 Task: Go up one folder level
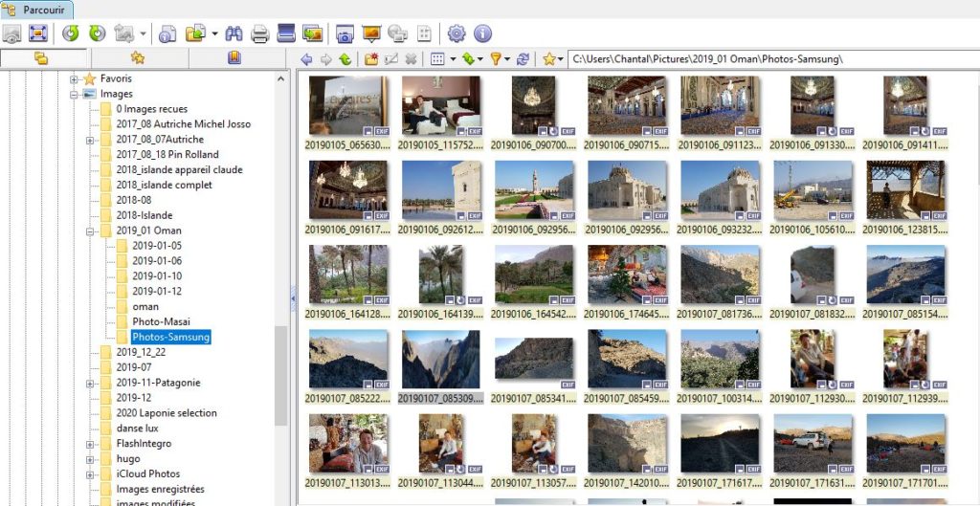(345, 59)
